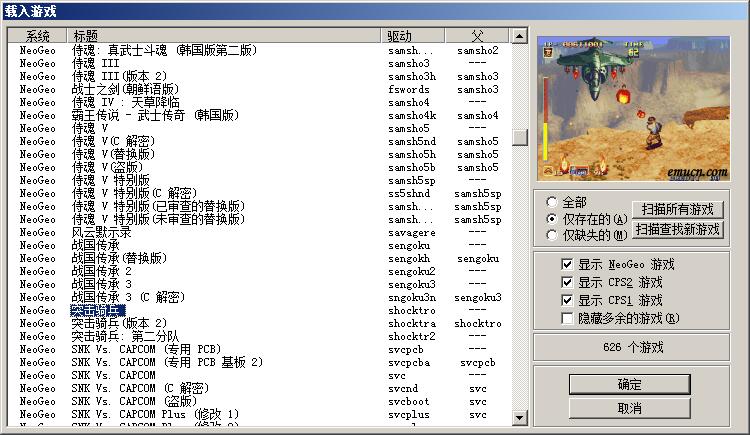
Task: Select SNK Vs. CAPCOM (盗版) row
Action: pyautogui.click(x=259, y=401)
